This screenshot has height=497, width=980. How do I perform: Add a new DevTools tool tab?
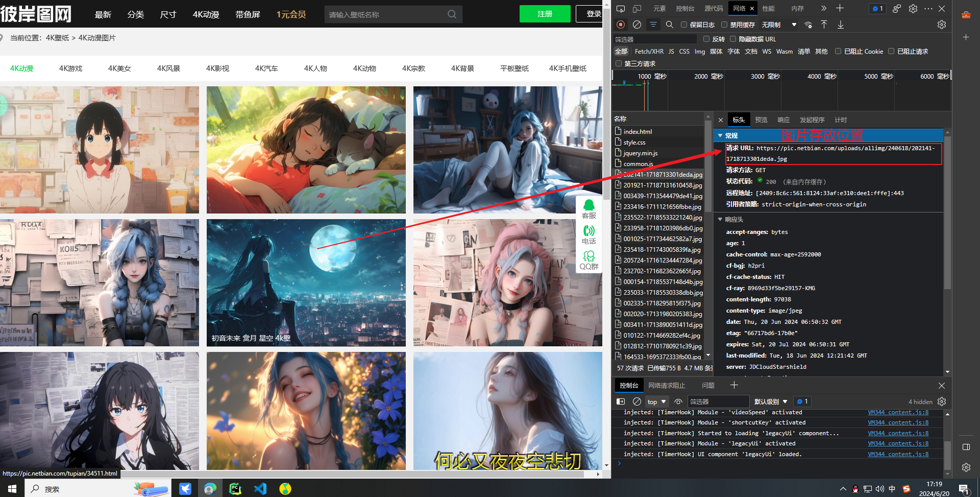point(840,8)
